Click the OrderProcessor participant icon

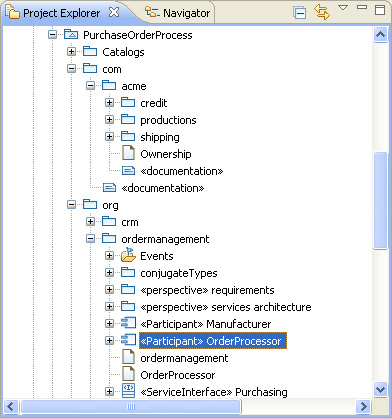(128, 340)
